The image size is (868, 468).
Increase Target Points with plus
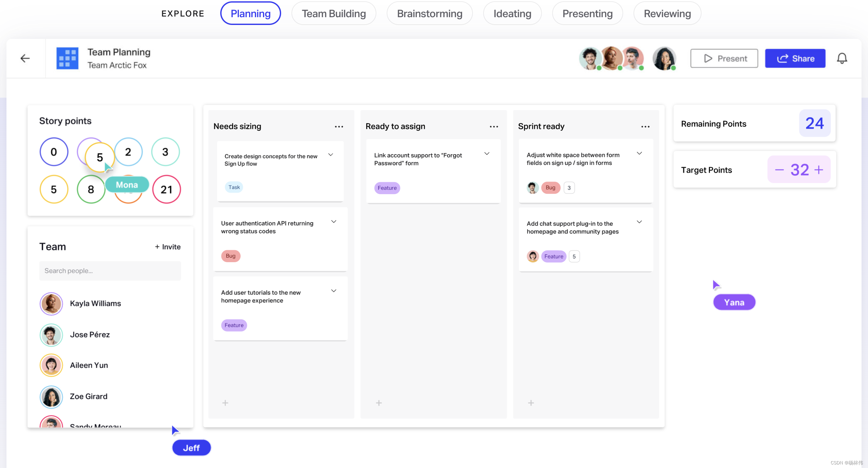[818, 170]
